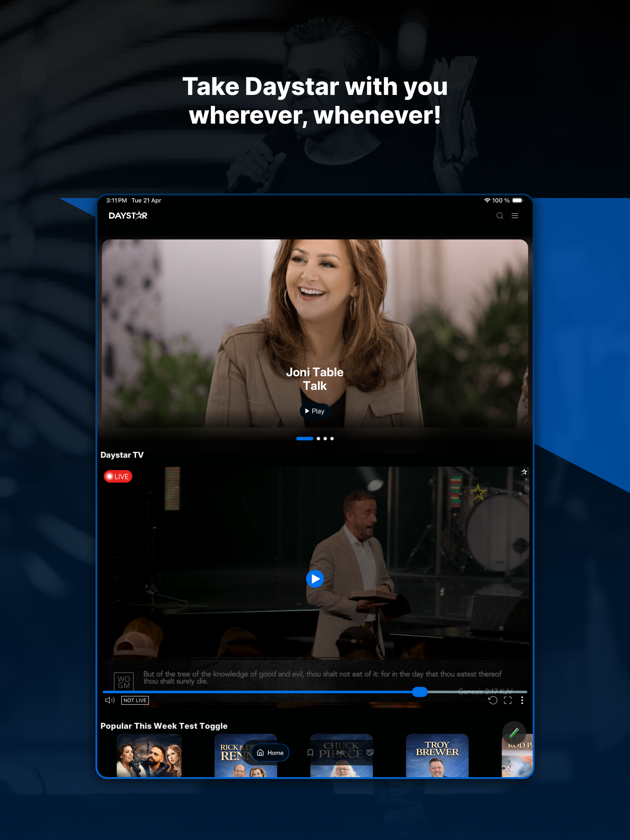Tap the Daystar logo

click(128, 216)
